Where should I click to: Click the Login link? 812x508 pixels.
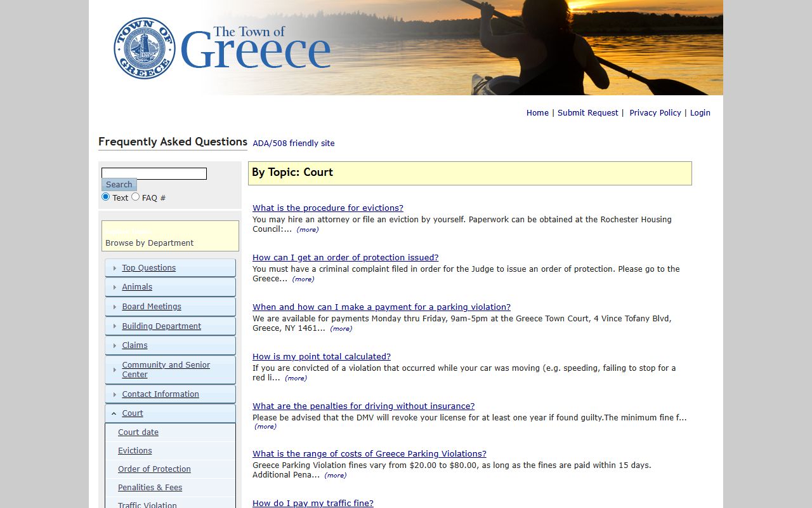[700, 113]
